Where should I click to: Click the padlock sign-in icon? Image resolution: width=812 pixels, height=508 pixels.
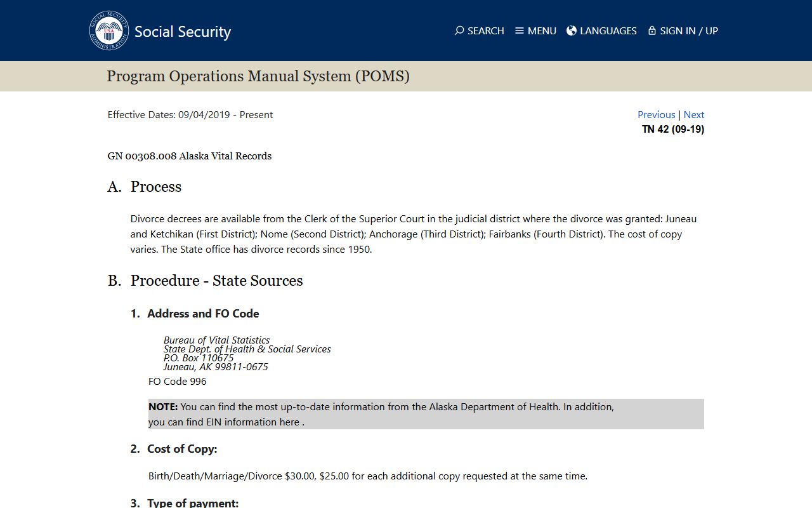[652, 30]
